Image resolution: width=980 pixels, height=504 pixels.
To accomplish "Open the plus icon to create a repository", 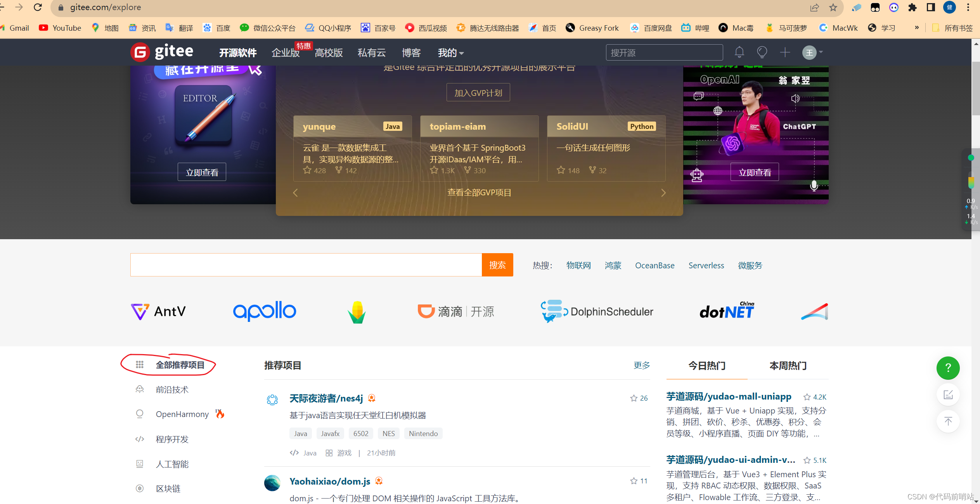I will pos(785,52).
